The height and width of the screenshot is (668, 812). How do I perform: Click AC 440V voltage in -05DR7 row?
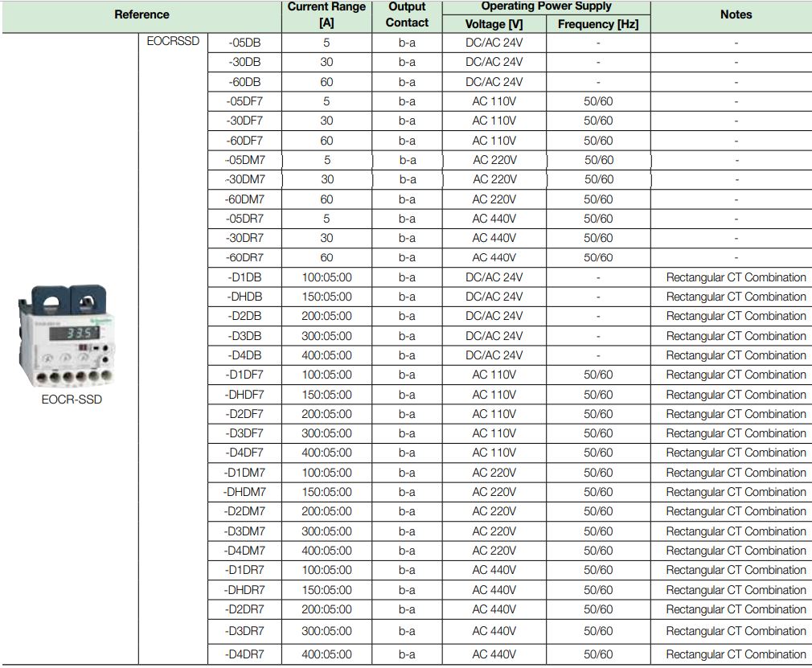[494, 219]
